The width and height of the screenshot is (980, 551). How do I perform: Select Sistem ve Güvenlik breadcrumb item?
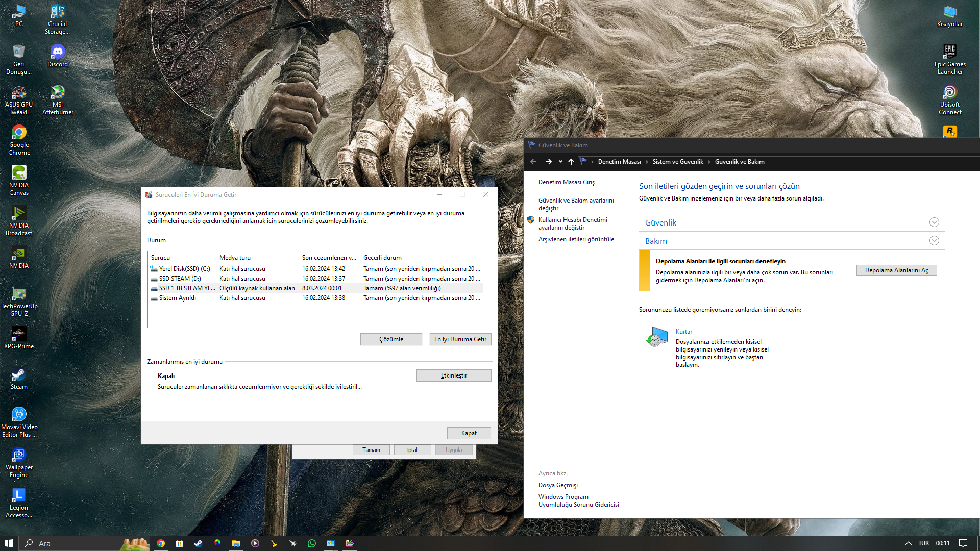(678, 161)
